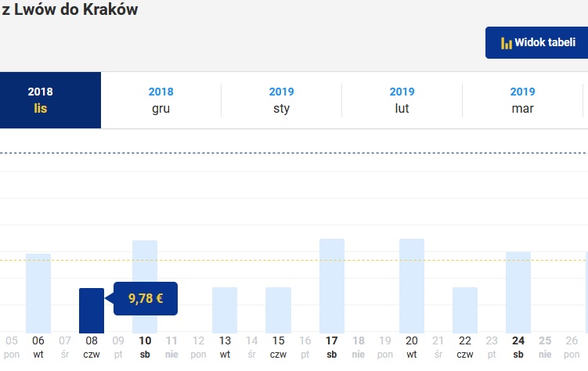Image resolution: width=588 pixels, height=371 pixels.
Task: Pick the tall fare bar for 17 sb
Action: coord(332,286)
